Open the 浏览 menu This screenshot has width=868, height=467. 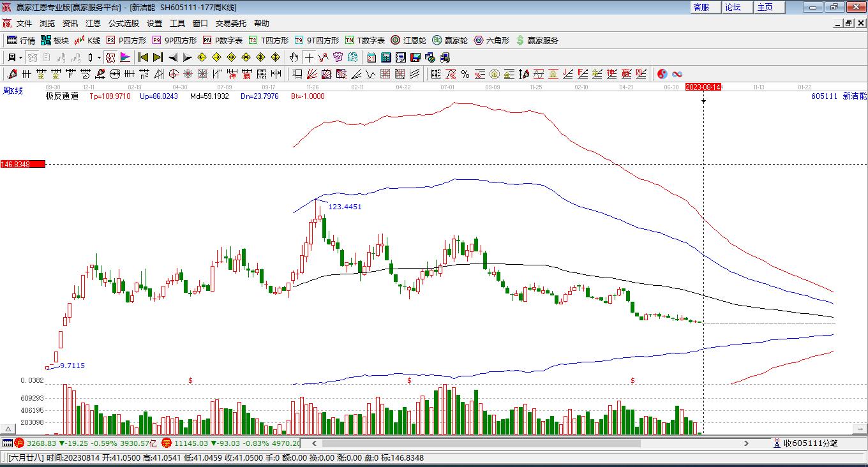(47, 24)
